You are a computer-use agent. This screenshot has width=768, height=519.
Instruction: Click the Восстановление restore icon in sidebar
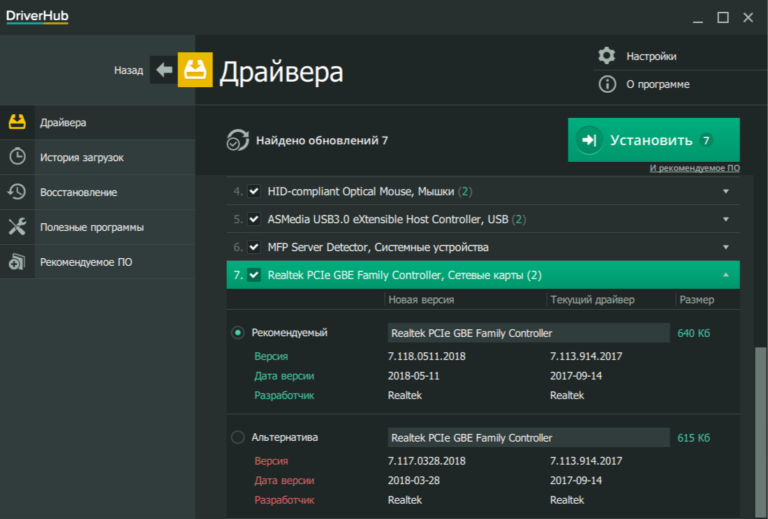pos(17,192)
